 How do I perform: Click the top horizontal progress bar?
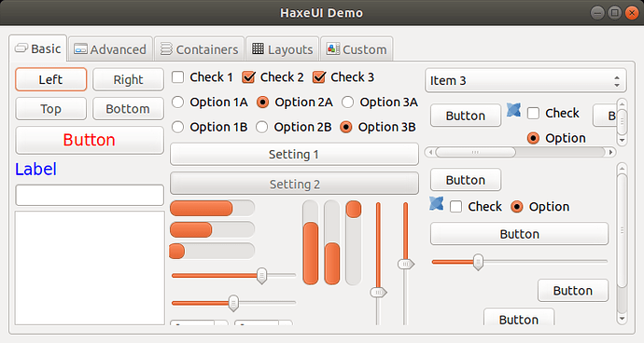pyautogui.click(x=213, y=209)
